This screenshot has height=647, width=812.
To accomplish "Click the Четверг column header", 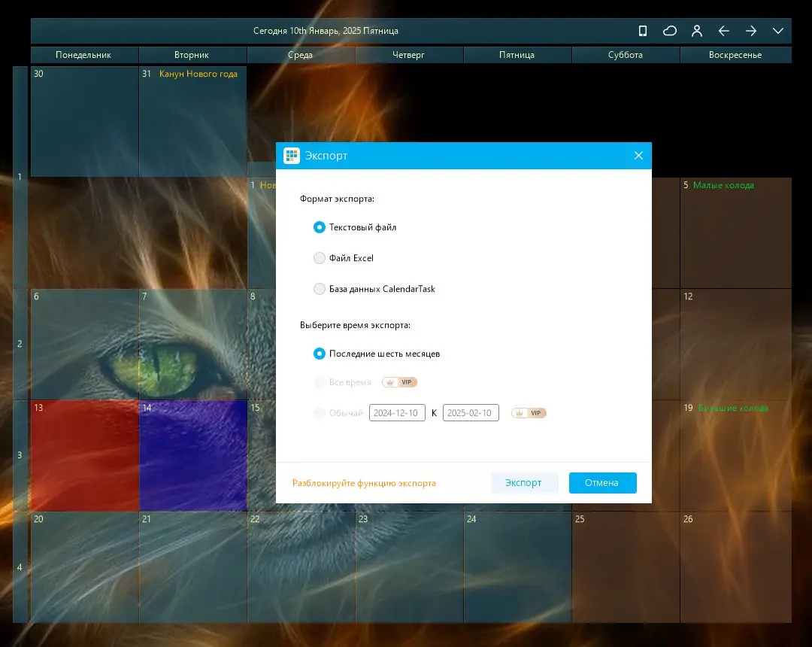I will [408, 54].
